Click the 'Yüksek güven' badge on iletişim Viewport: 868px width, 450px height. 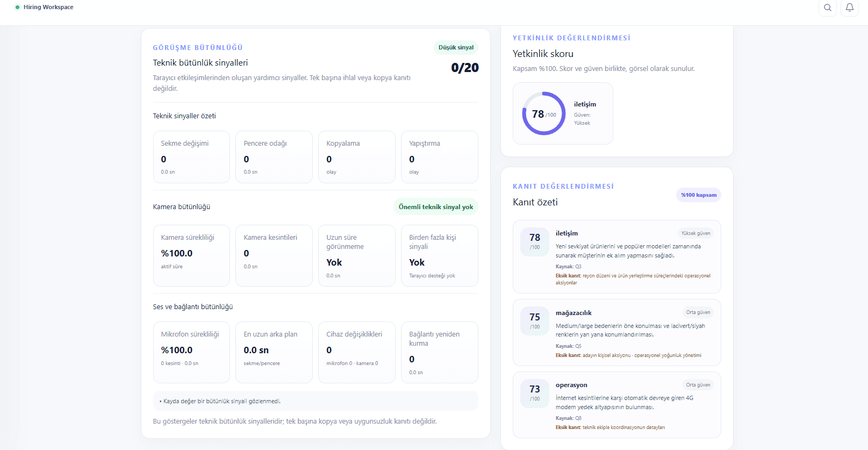click(x=695, y=233)
